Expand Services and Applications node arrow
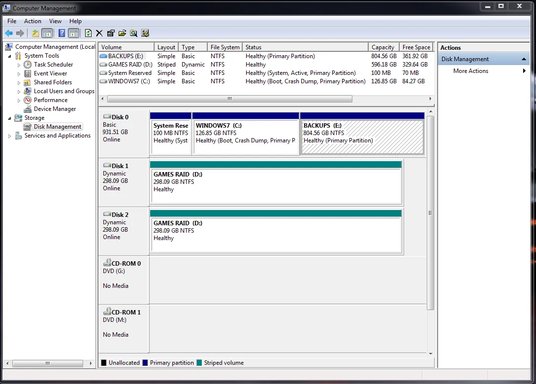 pyautogui.click(x=10, y=136)
